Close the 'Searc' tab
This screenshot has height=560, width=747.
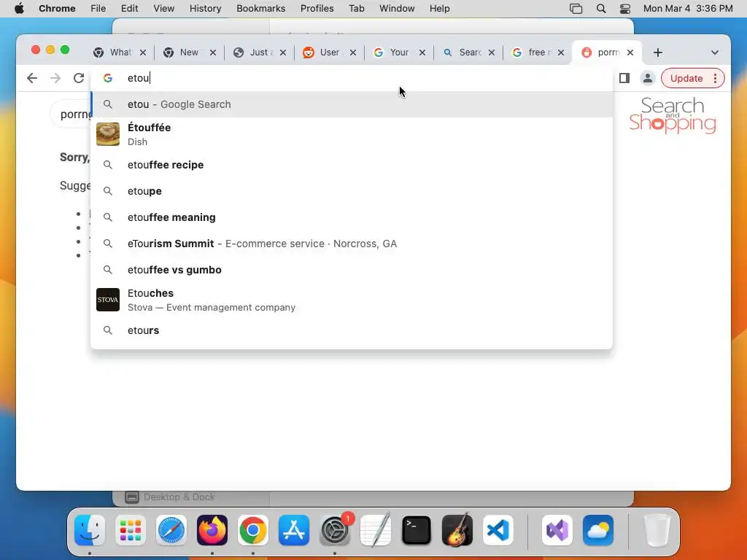pyautogui.click(x=492, y=52)
